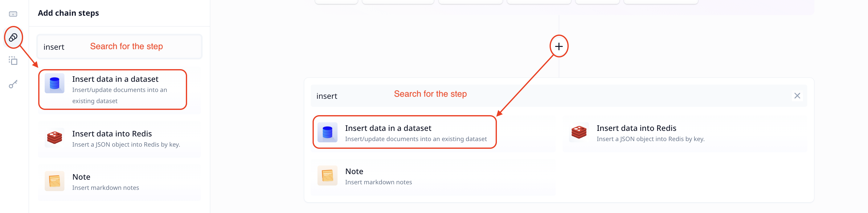Click the Note sticky icon in left panel
Screen dimensions: 868x213
[x=55, y=181]
